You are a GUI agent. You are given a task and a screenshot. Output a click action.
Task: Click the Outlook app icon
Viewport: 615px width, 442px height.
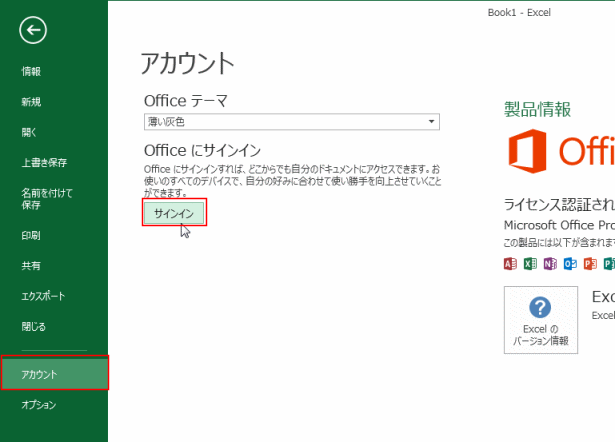(x=570, y=264)
